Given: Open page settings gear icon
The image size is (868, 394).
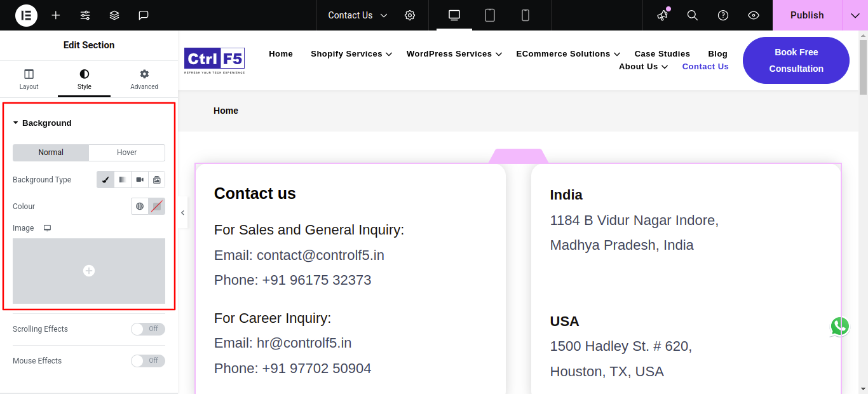Looking at the screenshot, I should pyautogui.click(x=410, y=15).
